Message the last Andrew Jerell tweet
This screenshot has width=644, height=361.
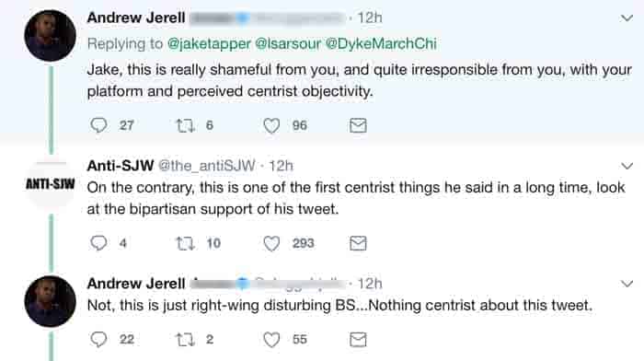(x=358, y=340)
